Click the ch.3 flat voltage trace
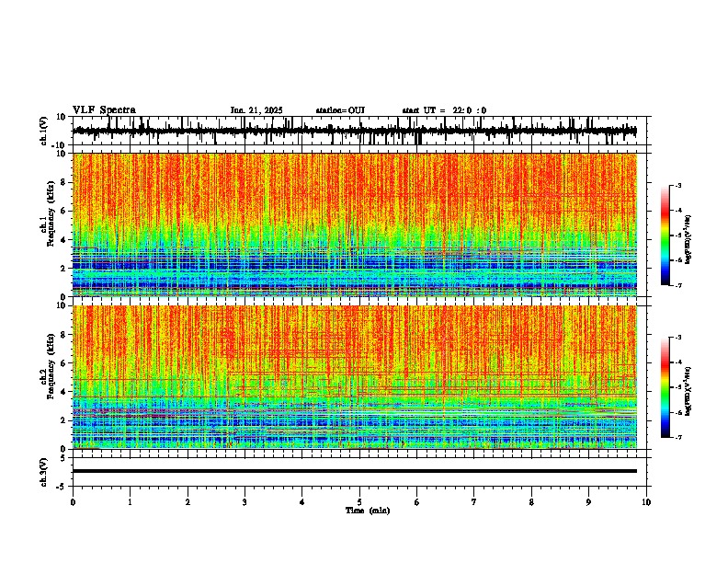The image size is (728, 563). 355,471
